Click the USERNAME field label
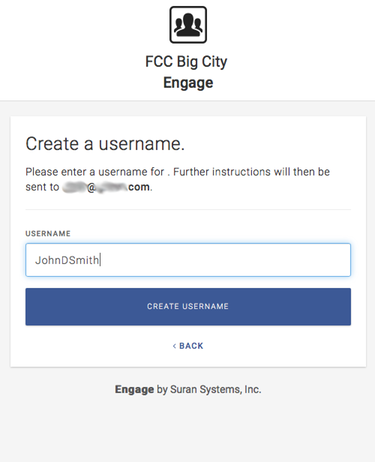The width and height of the screenshot is (375, 462). [x=48, y=234]
